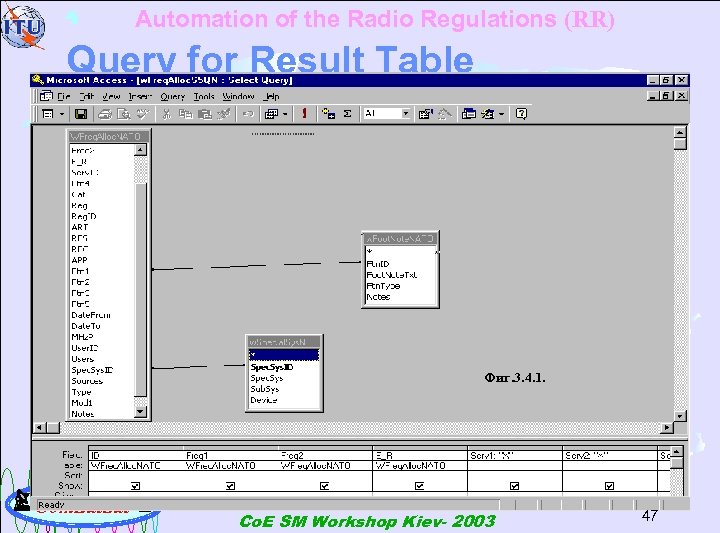Open Print Preview from the toolbar

click(124, 113)
